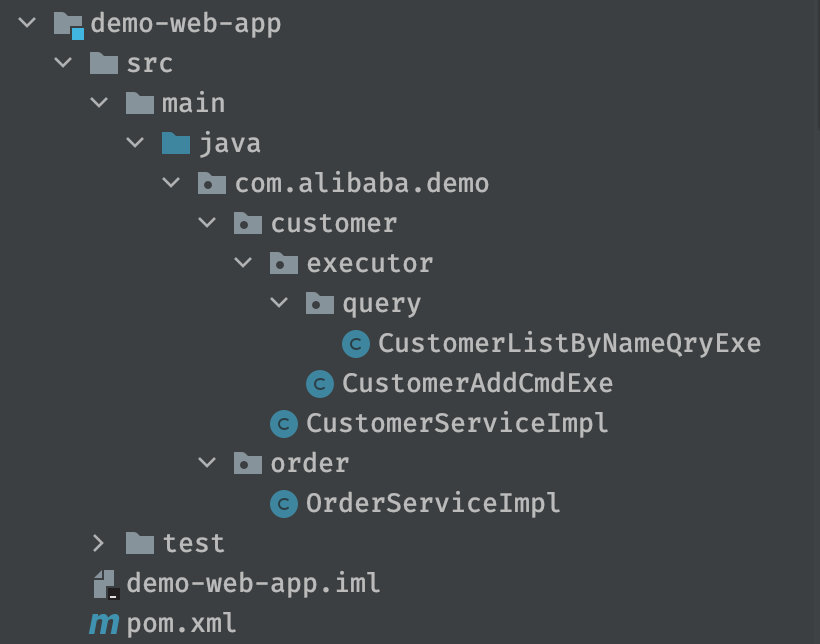Select the java folder name

pyautogui.click(x=230, y=144)
